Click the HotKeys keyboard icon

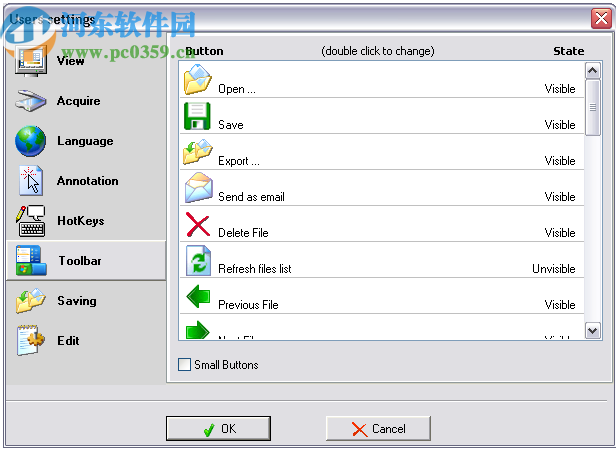[x=31, y=221]
